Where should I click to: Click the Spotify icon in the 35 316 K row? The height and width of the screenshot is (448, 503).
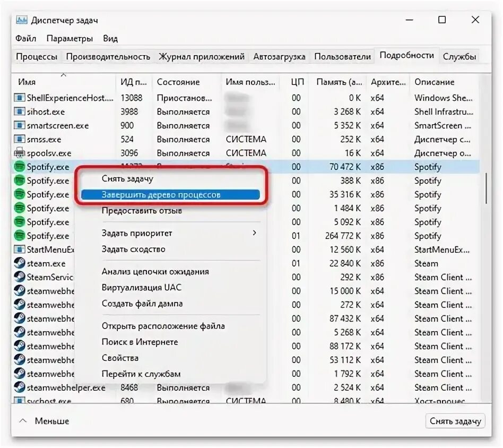pyautogui.click(x=20, y=194)
